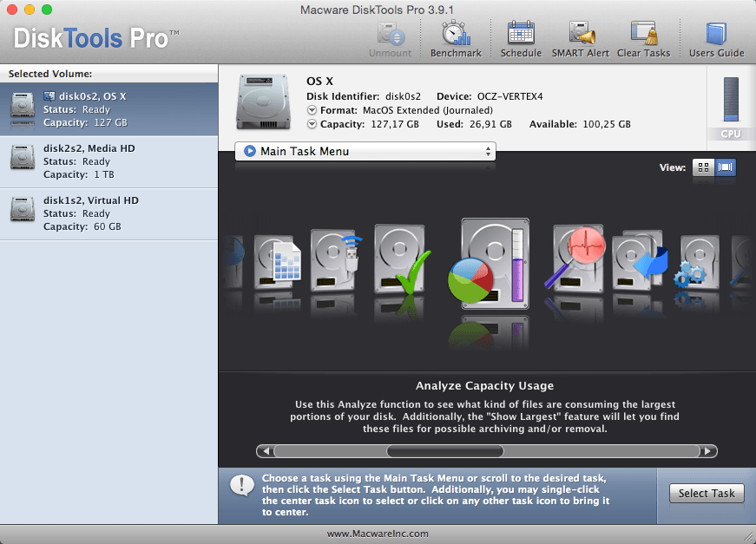The height and width of the screenshot is (544, 756).
Task: Open the SMART Alert tool
Action: pos(581,33)
